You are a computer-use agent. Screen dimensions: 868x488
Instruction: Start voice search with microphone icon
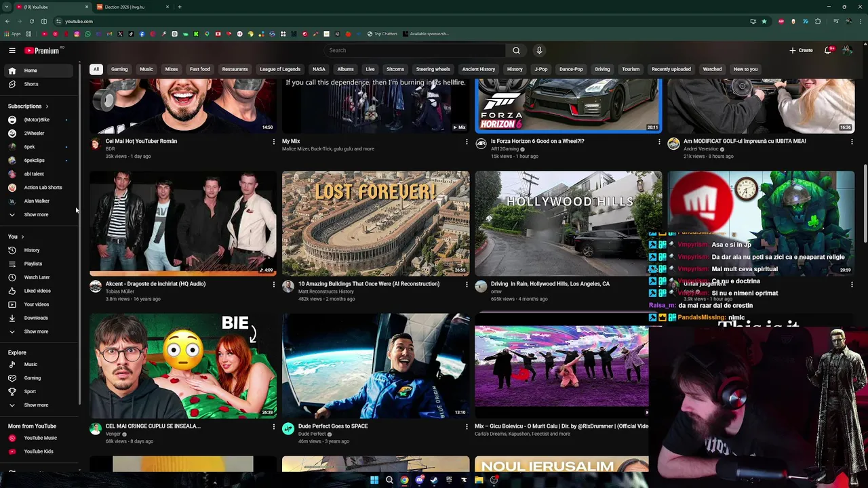pos(539,50)
